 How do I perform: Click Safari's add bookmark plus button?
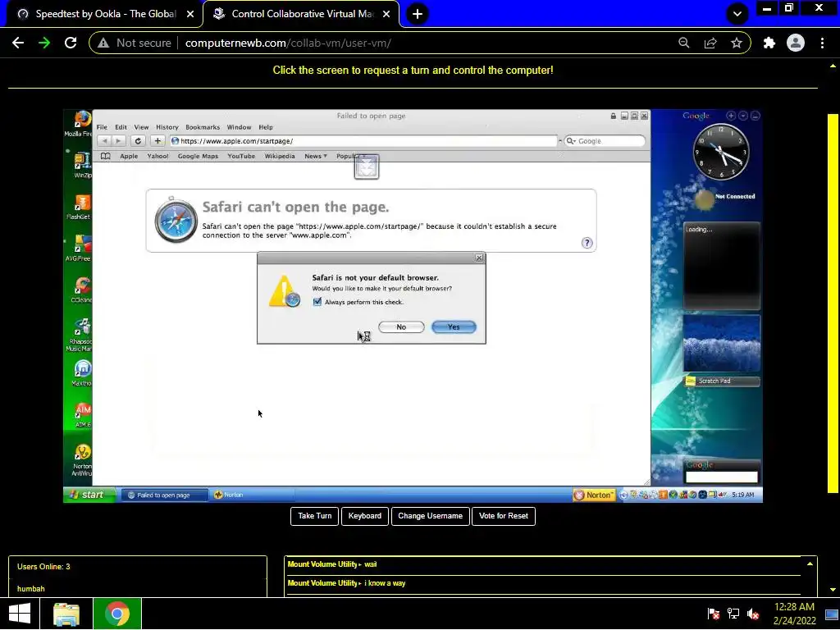(157, 141)
